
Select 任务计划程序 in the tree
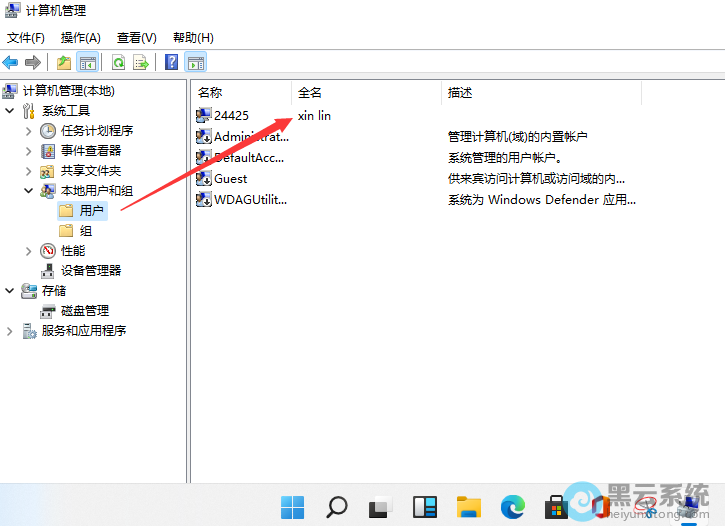pyautogui.click(x=97, y=131)
